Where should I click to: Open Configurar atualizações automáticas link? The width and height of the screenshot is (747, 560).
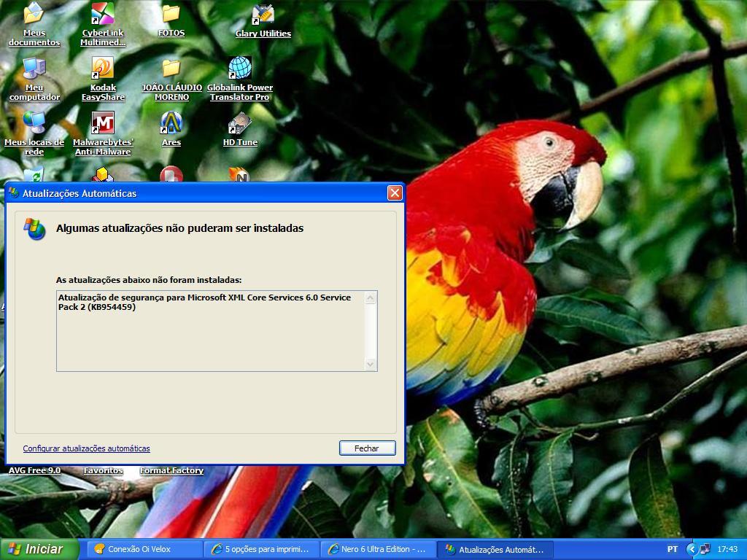coord(86,448)
